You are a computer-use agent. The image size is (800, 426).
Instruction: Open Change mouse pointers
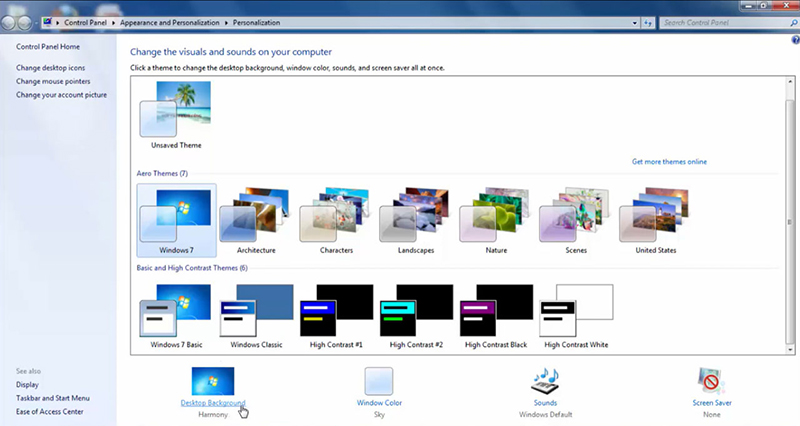coord(53,81)
